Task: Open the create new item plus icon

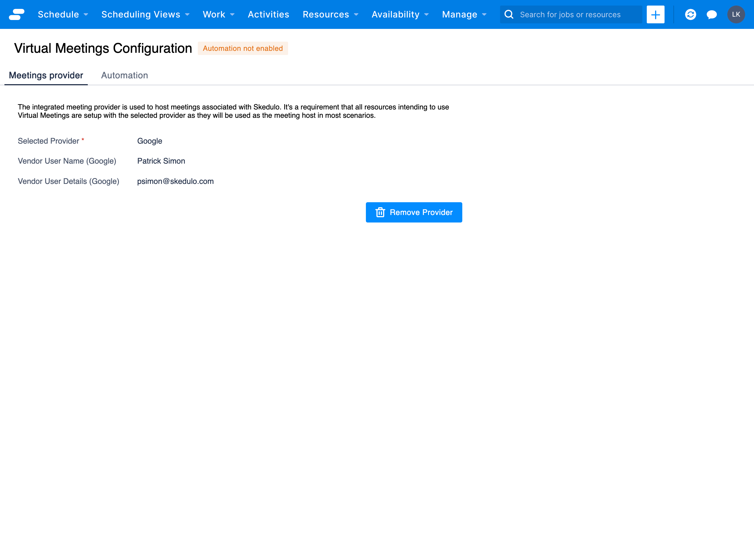Action: coord(656,14)
